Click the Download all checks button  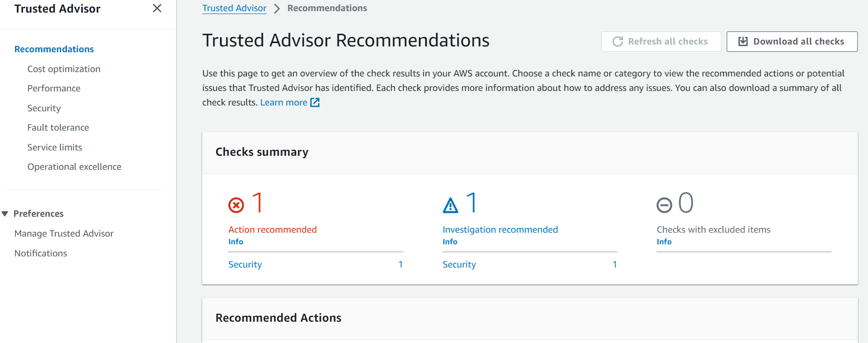tap(792, 42)
